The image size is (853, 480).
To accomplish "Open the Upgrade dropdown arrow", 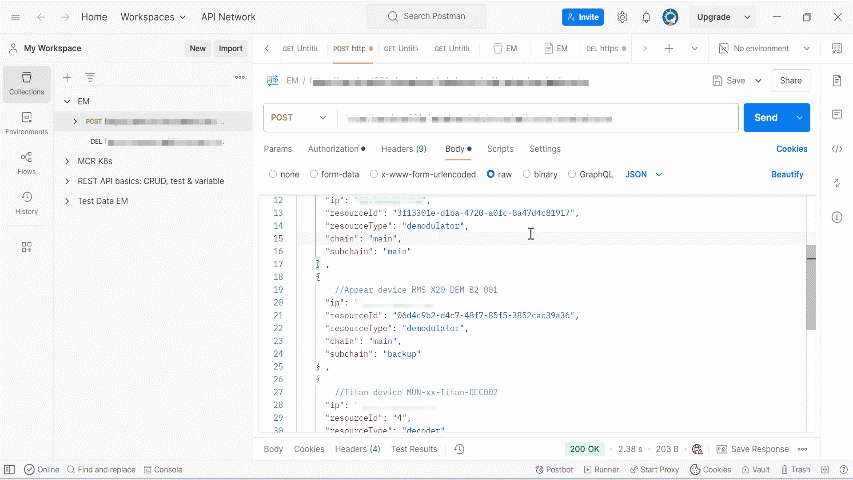I will pyautogui.click(x=747, y=17).
